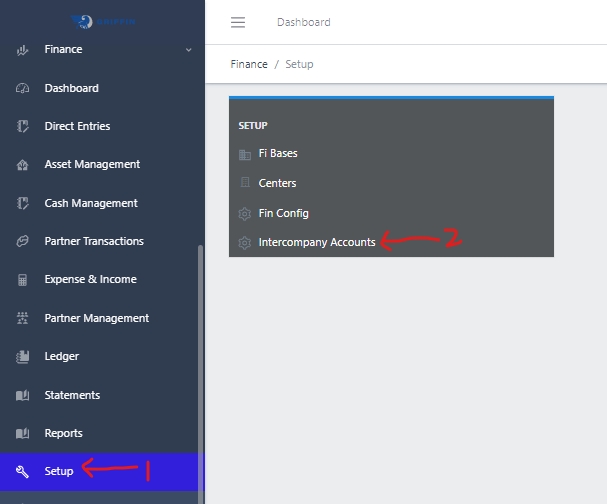The height and width of the screenshot is (504, 607).
Task: Click the Fin Config gear icon
Action: click(x=245, y=214)
